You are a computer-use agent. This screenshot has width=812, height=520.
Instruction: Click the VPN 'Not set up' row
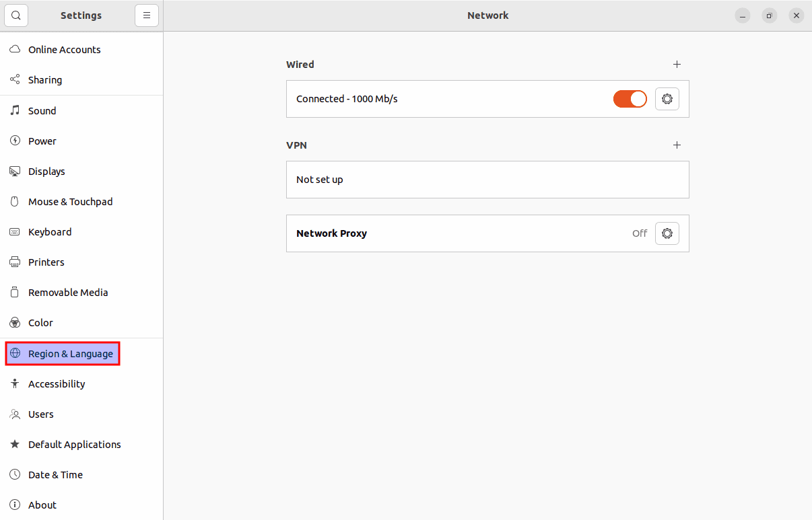click(x=487, y=180)
